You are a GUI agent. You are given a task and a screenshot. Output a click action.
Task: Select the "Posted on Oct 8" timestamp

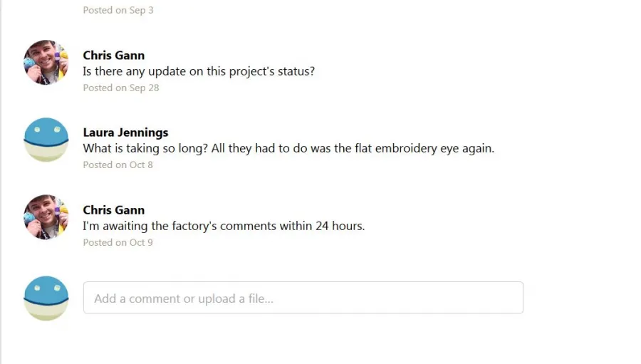click(118, 165)
